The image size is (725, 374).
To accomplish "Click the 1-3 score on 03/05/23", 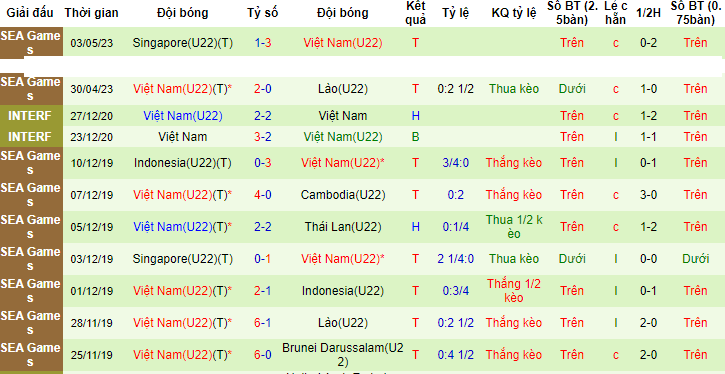I will (262, 43).
